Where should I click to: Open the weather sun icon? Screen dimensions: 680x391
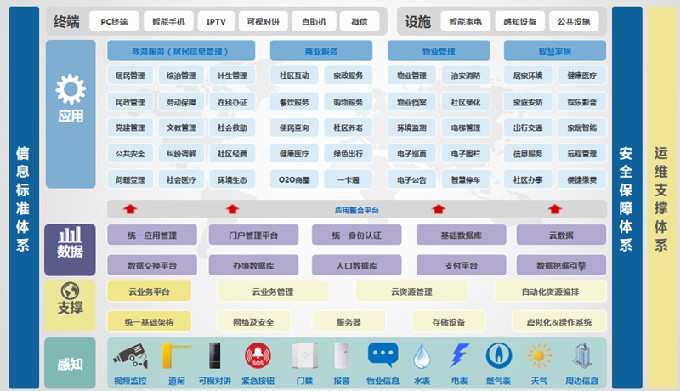tap(539, 355)
